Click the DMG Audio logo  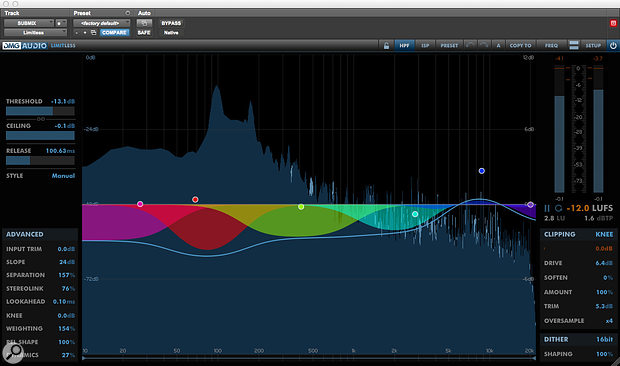click(25, 45)
